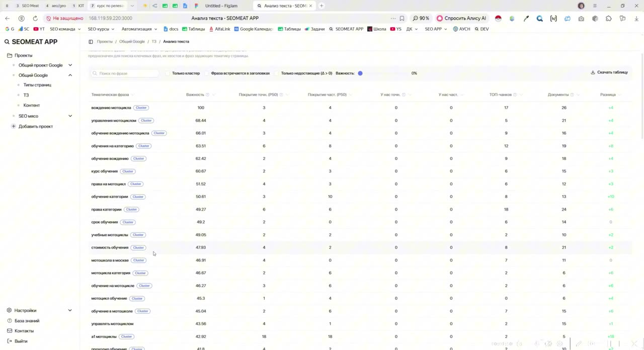644x350 pixels.
Task: Click the Контакты envelope icon
Action: coord(10,331)
